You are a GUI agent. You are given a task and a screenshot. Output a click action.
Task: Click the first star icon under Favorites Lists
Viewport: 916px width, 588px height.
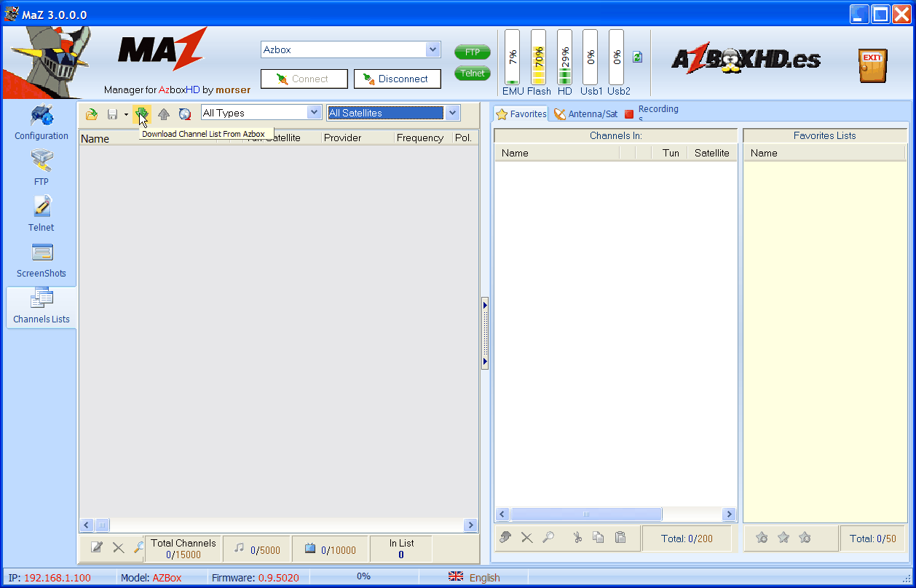(762, 538)
